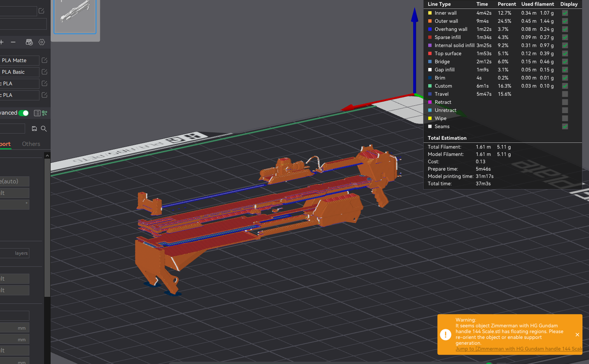Enable the Unretract display checkbox
Screen dimensions: 589x364
pos(565,110)
